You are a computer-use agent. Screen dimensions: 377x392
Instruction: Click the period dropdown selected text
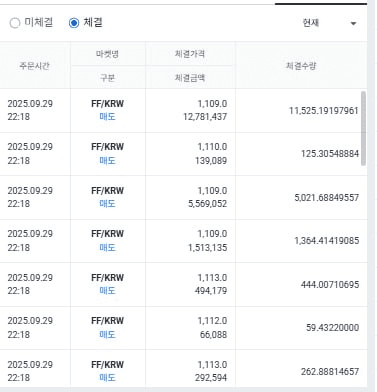[x=311, y=23]
